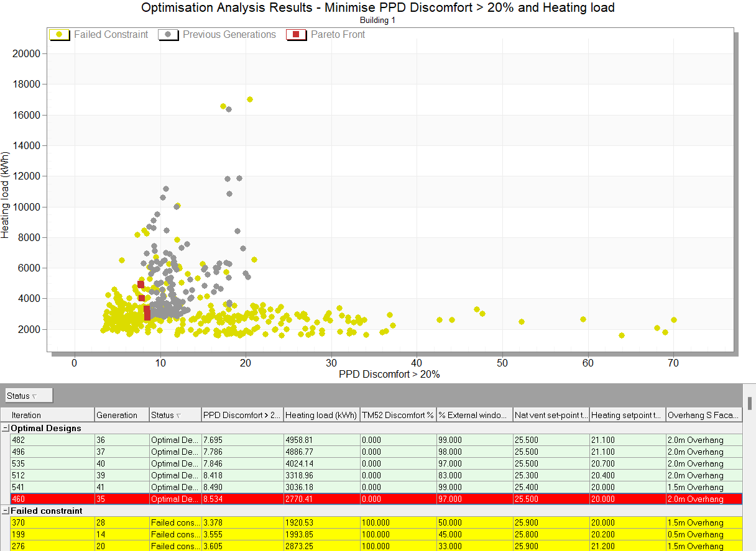The image size is (756, 551).
Task: Click the TM52 Discomfort % column header
Action: 398,415
